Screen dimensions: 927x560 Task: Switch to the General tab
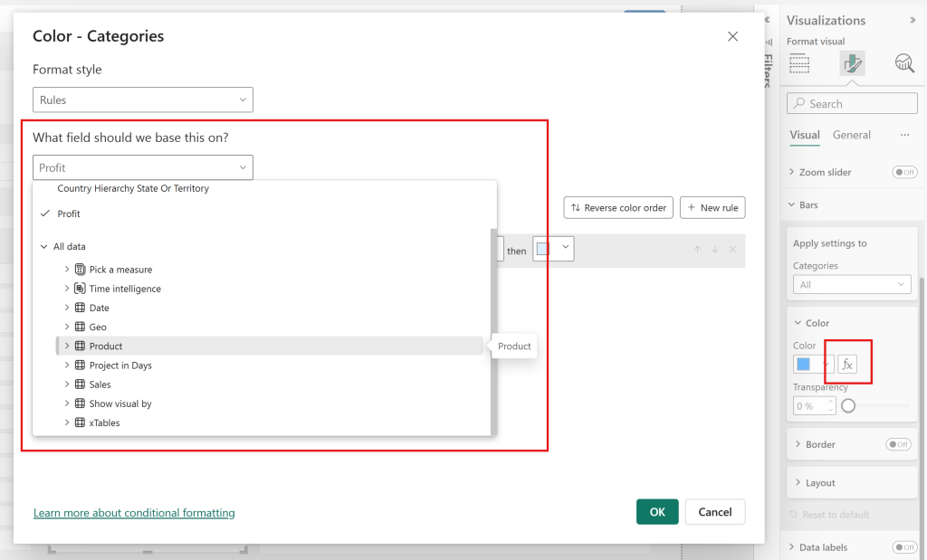[x=851, y=135]
